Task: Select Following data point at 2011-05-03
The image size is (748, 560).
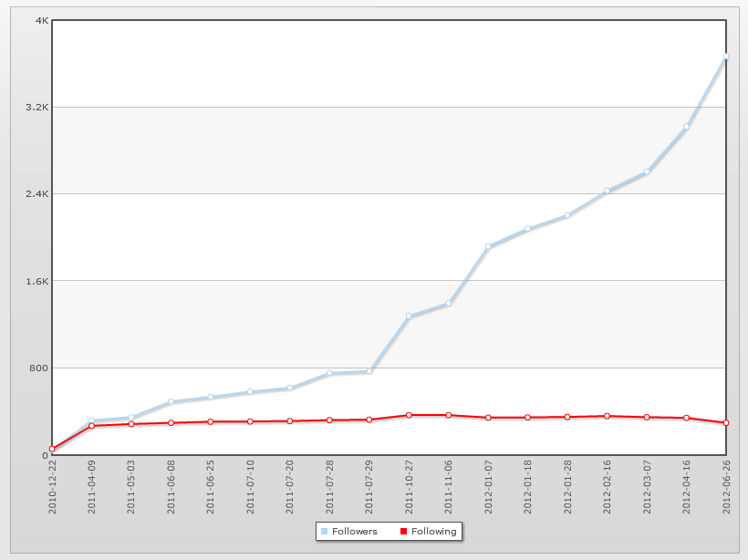Action: 131,424
